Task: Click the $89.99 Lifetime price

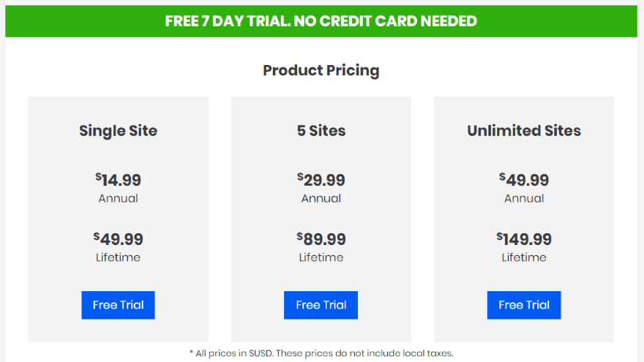Action: click(321, 239)
